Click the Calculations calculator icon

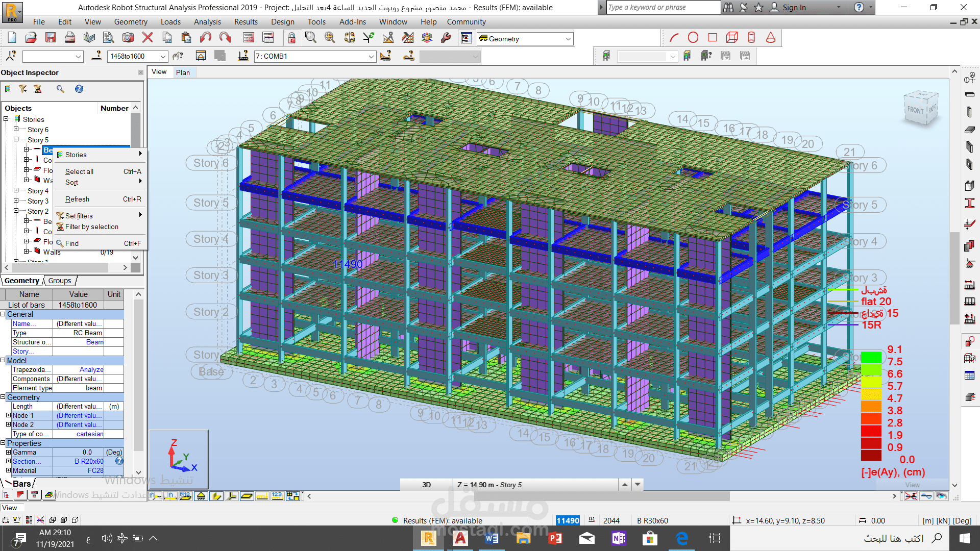(249, 38)
